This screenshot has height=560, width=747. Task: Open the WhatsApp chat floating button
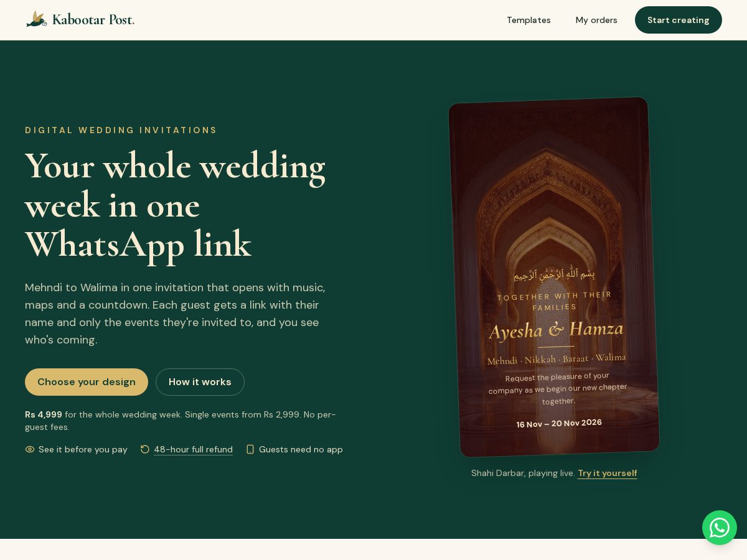coord(720,528)
